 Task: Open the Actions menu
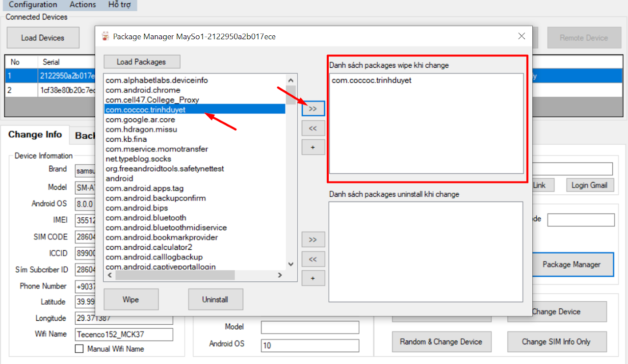[x=82, y=4]
